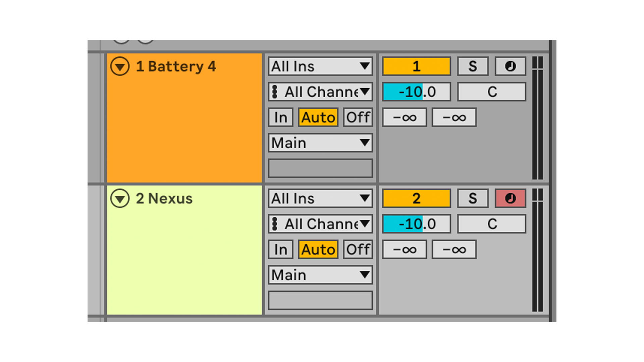Click Nexus left peak level -∞
The width and height of the screenshot is (644, 362).
405,249
